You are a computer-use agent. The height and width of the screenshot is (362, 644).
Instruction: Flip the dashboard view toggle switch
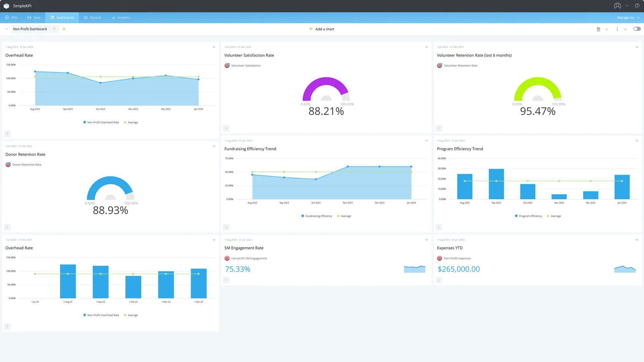pos(637,29)
